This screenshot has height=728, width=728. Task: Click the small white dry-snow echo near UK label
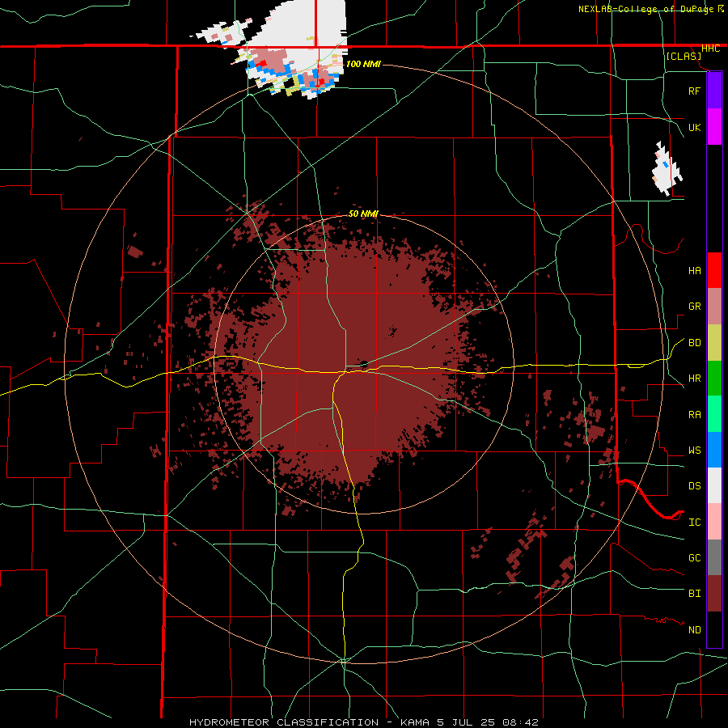(x=667, y=168)
